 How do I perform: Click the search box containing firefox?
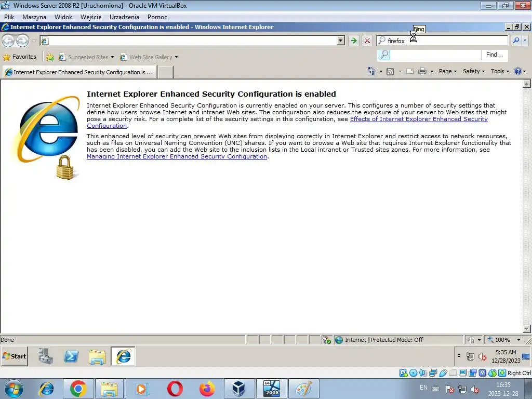pyautogui.click(x=442, y=41)
